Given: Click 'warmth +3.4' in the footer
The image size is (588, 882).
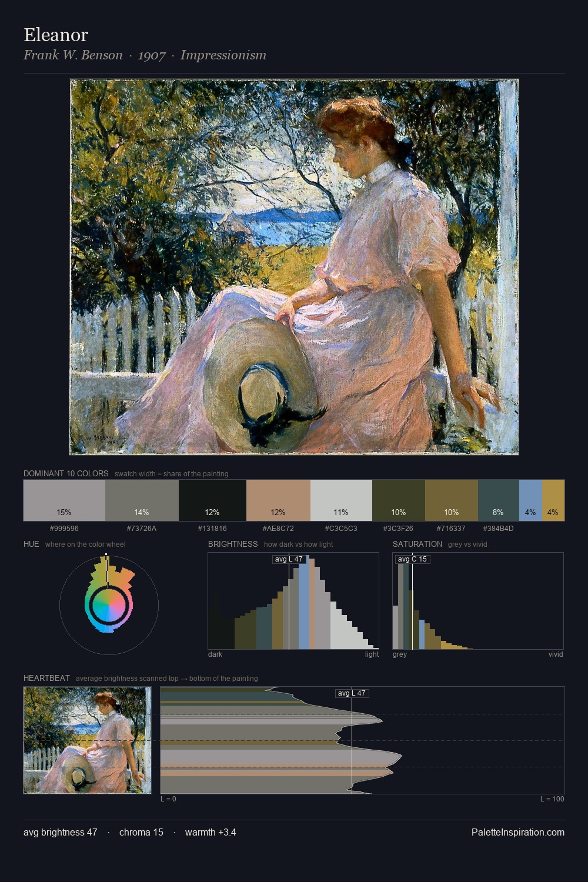Looking at the screenshot, I should click(211, 833).
